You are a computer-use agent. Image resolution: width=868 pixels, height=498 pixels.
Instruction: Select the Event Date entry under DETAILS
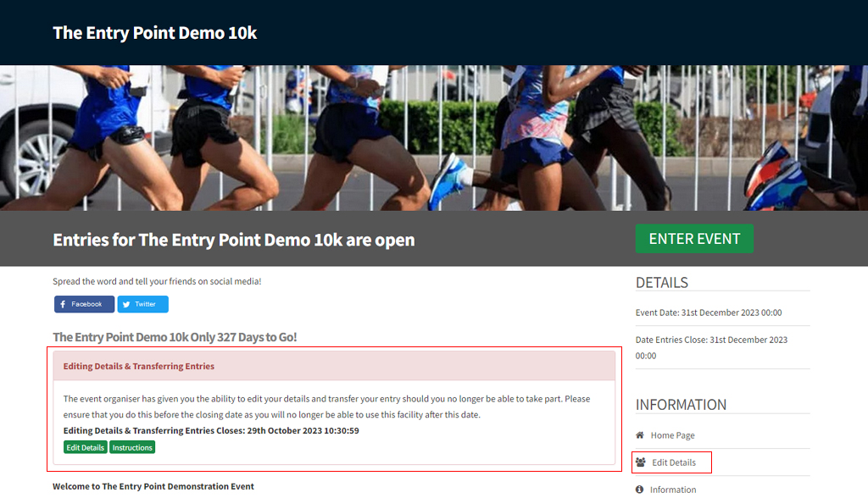710,312
